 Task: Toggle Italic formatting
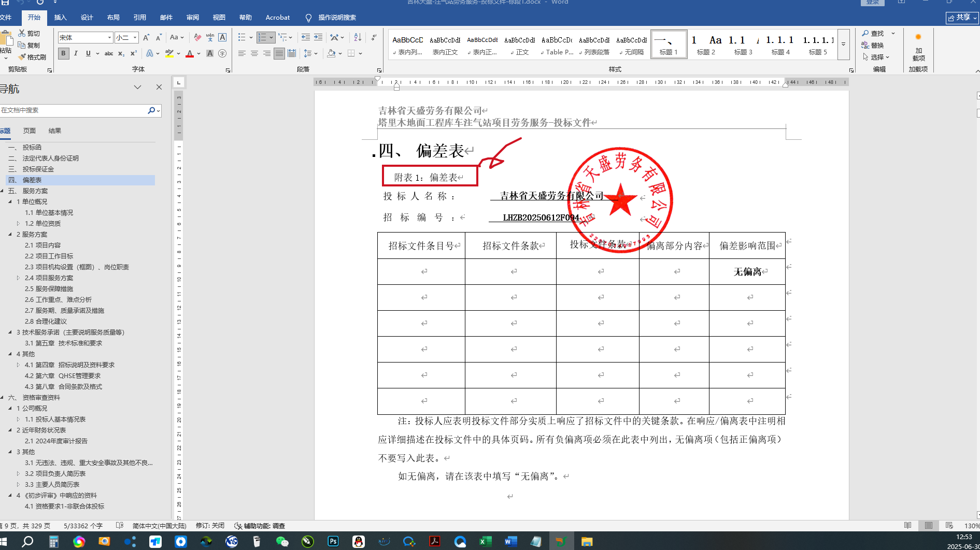(x=76, y=53)
